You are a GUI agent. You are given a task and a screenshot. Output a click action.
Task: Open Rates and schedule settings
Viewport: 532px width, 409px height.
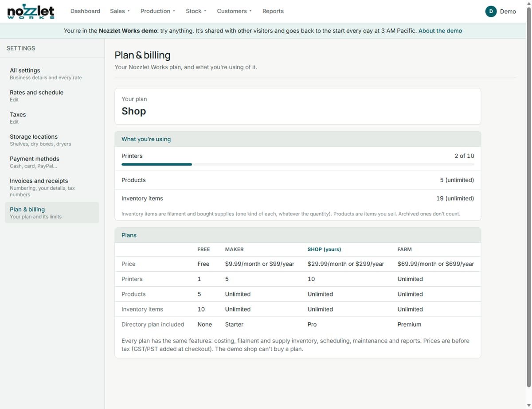(52, 96)
